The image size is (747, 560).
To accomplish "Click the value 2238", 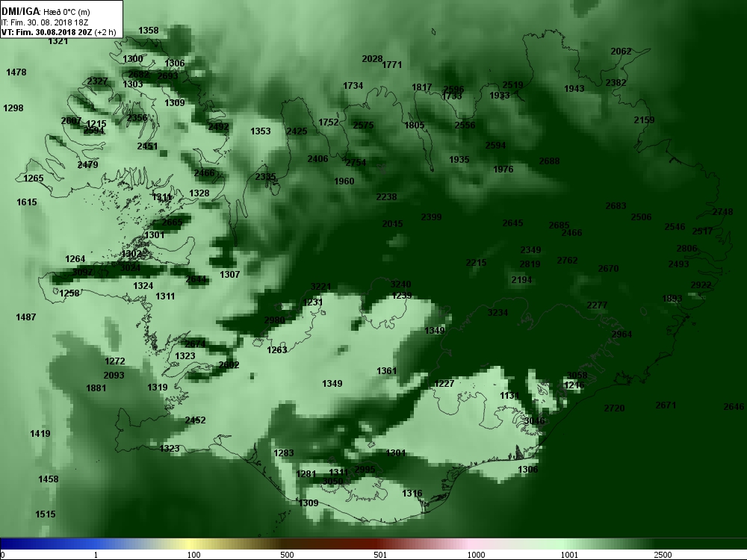I will coord(386,196).
